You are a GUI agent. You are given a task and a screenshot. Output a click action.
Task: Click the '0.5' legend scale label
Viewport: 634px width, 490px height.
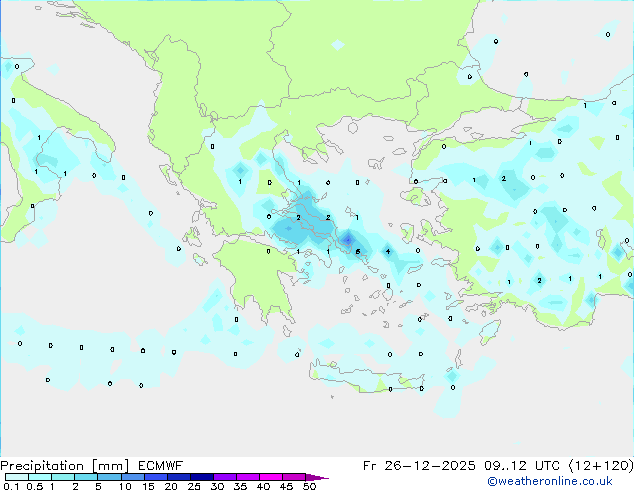35,486
